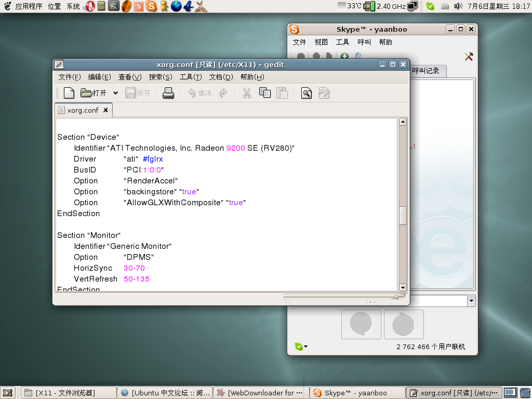Open the 工具(T) menu in gedit
The width and height of the screenshot is (532, 399).
point(191,77)
